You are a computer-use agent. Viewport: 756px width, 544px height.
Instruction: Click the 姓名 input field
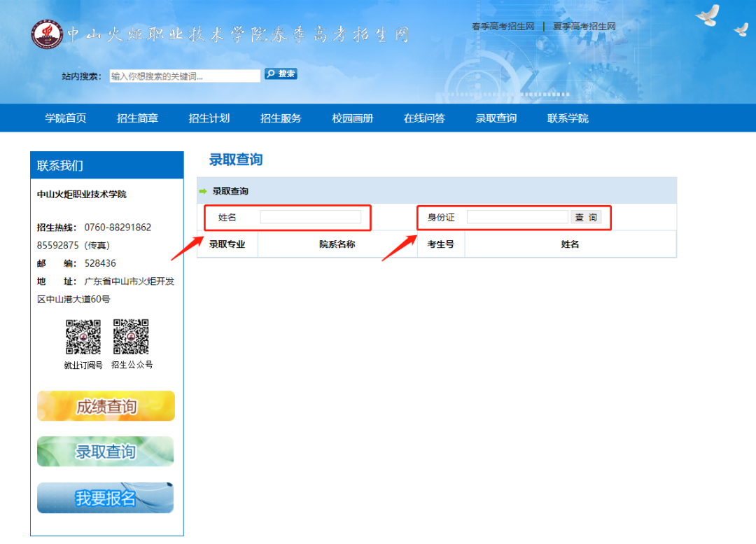click(x=311, y=217)
